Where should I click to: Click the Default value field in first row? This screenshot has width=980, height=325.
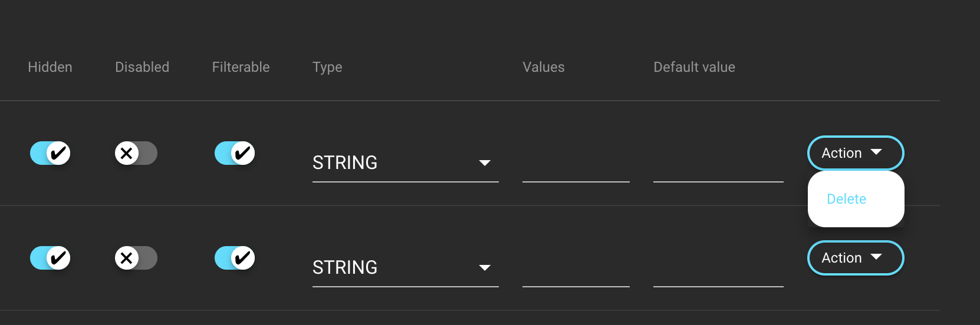coord(718,168)
